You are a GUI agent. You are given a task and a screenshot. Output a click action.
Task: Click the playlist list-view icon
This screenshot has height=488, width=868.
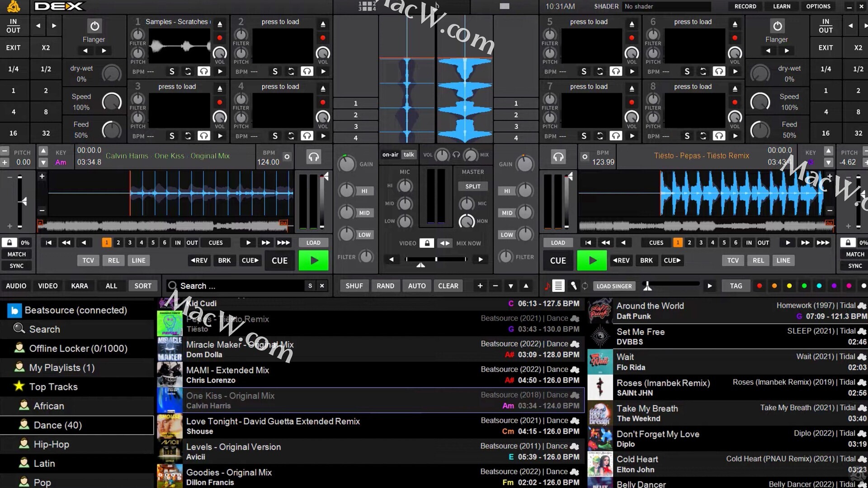(x=559, y=286)
